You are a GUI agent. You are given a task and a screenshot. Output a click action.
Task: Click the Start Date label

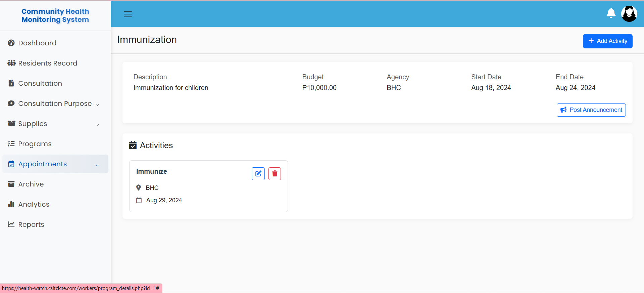[486, 77]
